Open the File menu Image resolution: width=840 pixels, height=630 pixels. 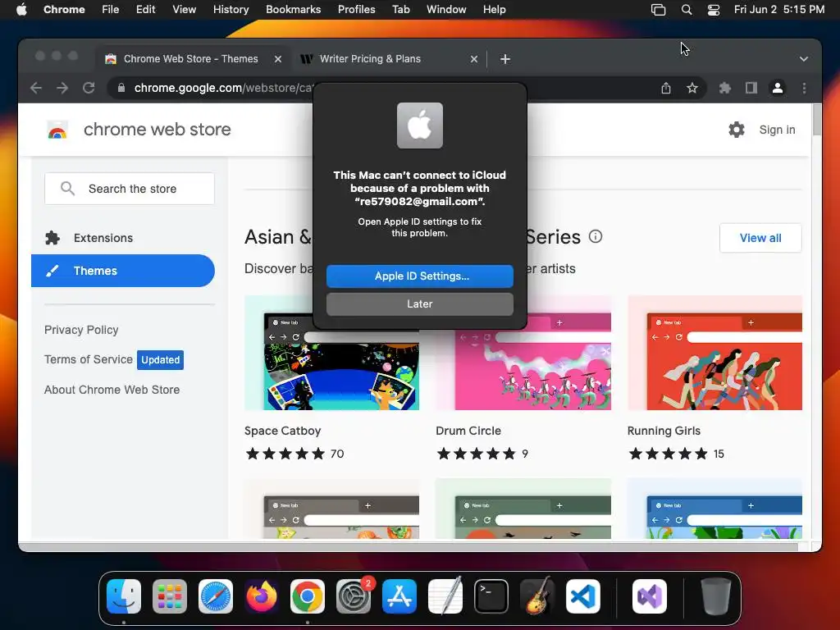point(111,10)
